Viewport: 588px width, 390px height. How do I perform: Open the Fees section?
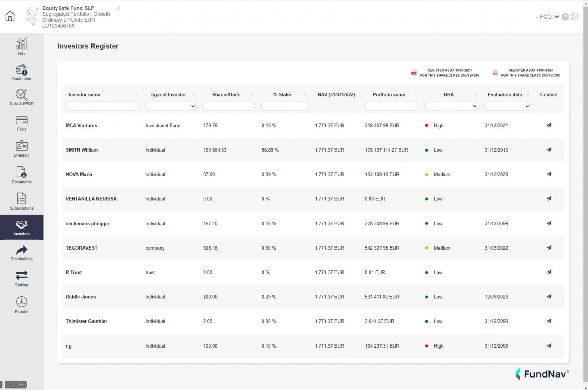(22, 123)
